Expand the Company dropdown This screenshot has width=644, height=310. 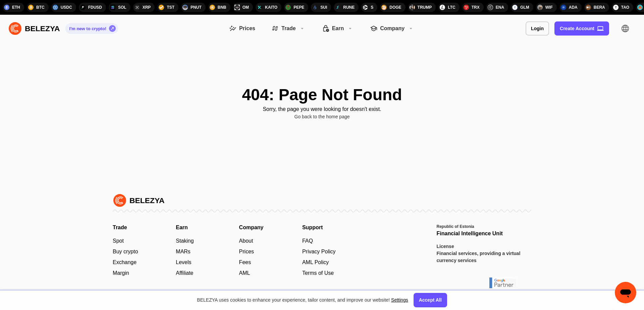(411, 28)
